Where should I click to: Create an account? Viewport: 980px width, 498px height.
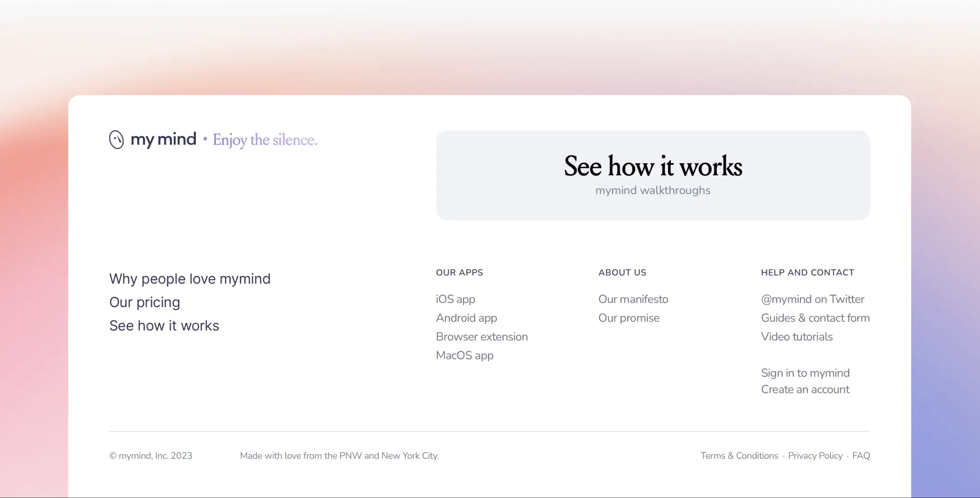pos(805,390)
